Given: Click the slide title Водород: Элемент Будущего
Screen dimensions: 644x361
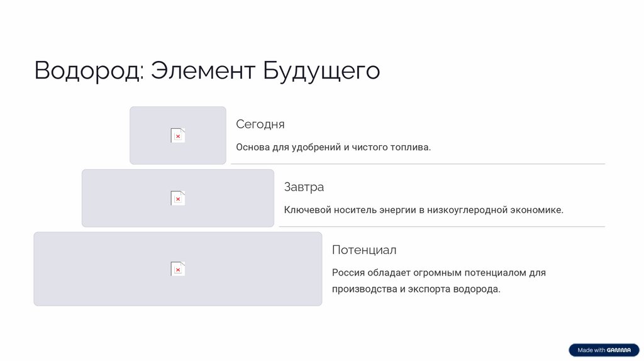Looking at the screenshot, I should 207,70.
